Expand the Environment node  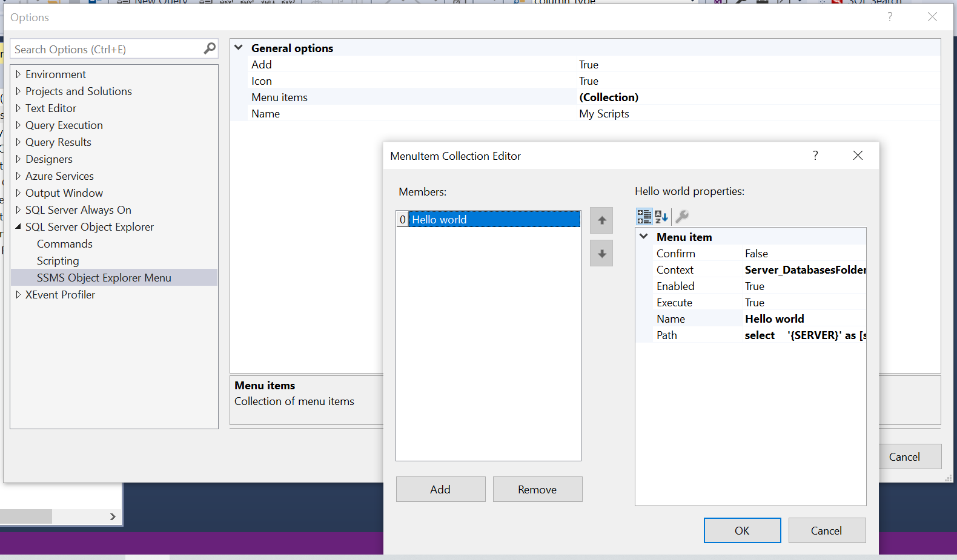click(x=18, y=74)
